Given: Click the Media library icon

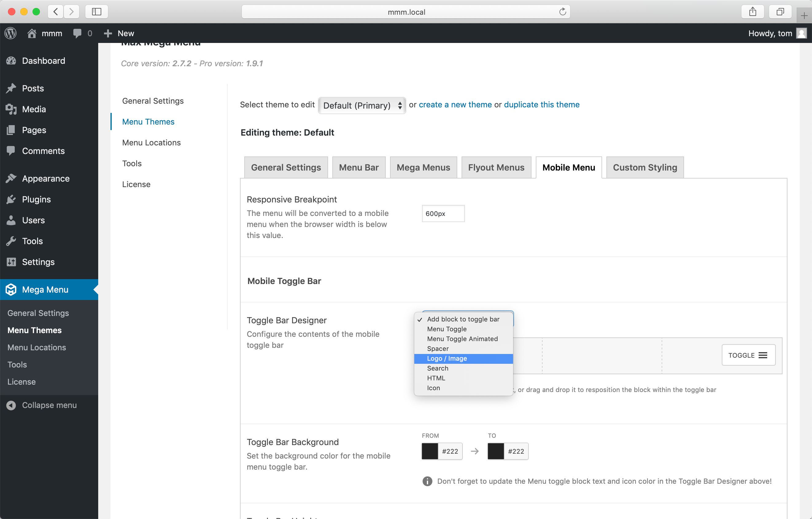Looking at the screenshot, I should (11, 109).
